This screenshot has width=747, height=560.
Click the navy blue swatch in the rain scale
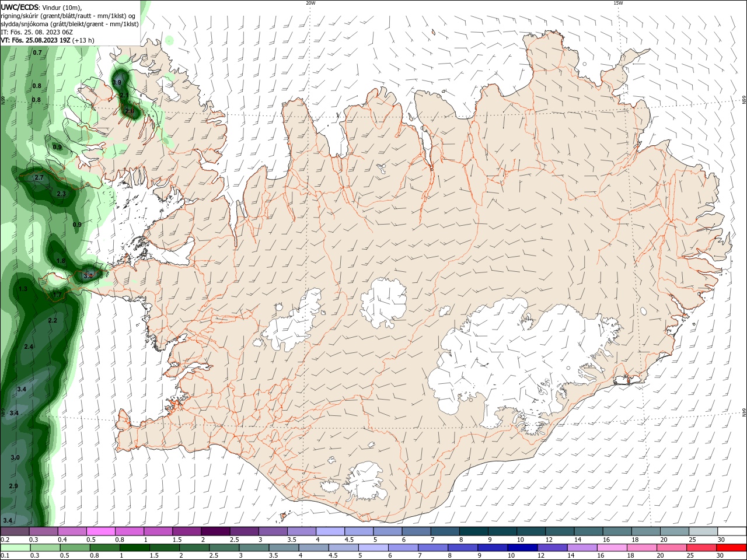[522, 547]
